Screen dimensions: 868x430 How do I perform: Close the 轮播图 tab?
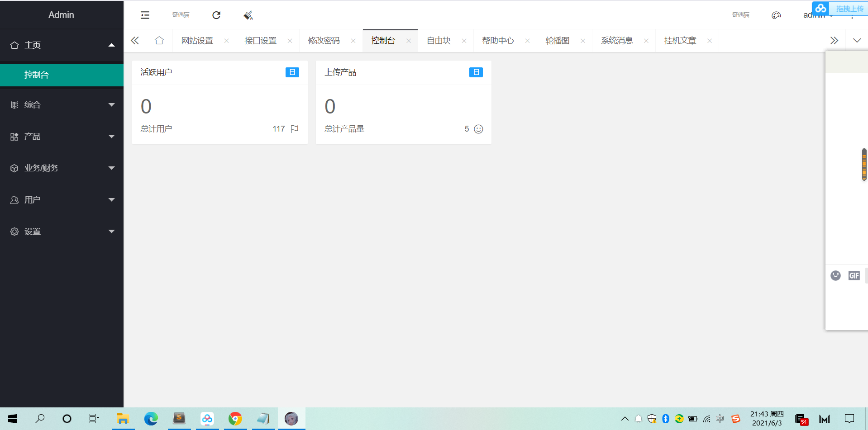coord(583,41)
